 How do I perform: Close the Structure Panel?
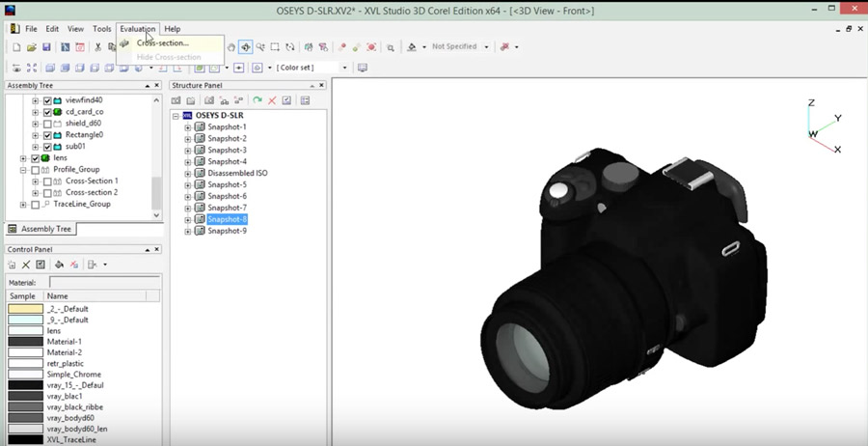click(321, 86)
